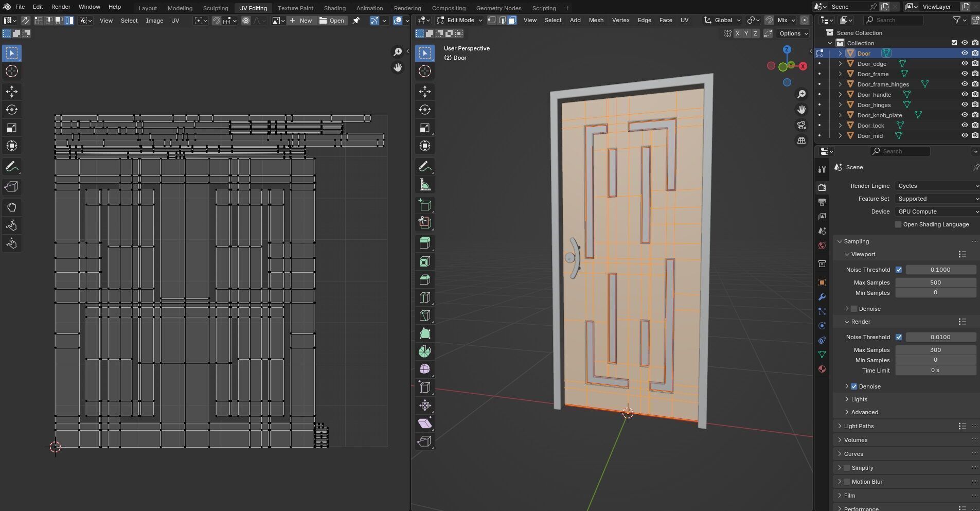Select the Annotate tool in 3D viewport
Viewport: 980px width, 511px height.
coord(425,166)
